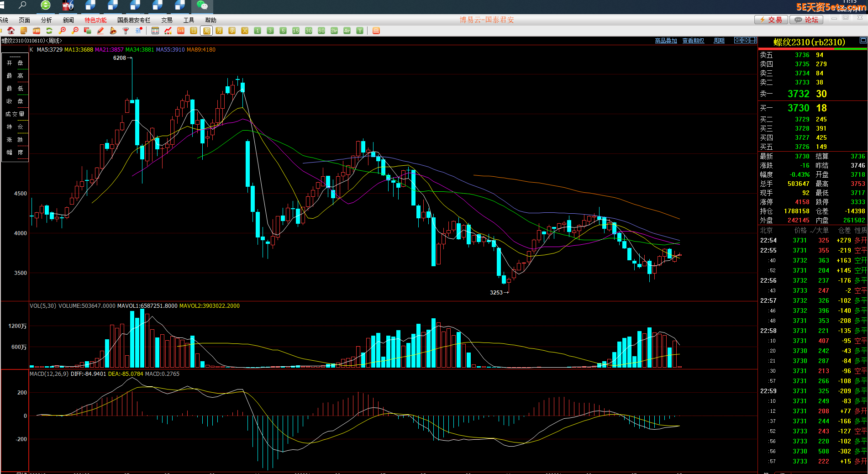Click the F10 info icon
Image resolution: width=868 pixels, height=474 pixels.
coord(37,31)
